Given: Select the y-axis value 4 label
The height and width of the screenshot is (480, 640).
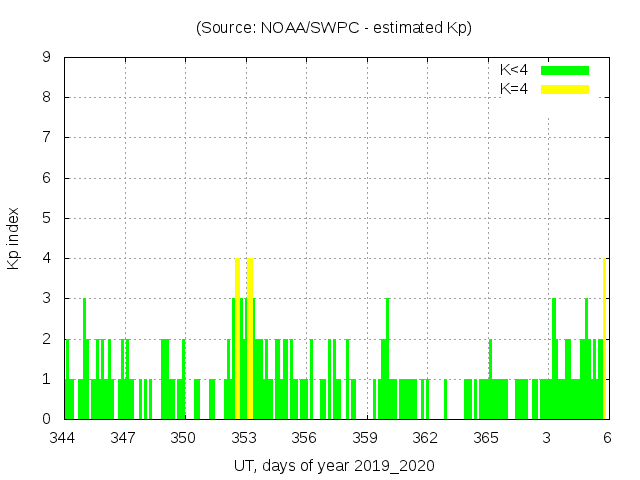Looking at the screenshot, I should tap(46, 259).
